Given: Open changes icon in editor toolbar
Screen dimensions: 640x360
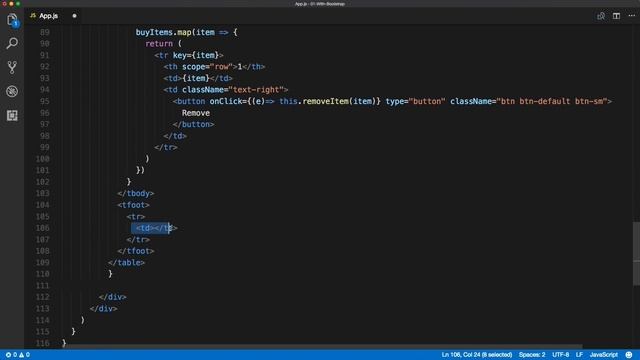Looking at the screenshot, I should (601, 16).
